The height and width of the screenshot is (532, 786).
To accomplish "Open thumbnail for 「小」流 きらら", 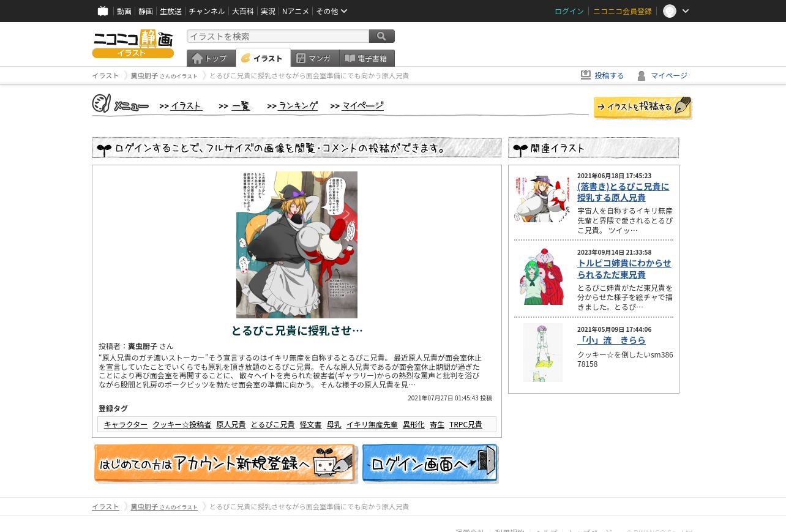I will (x=543, y=353).
